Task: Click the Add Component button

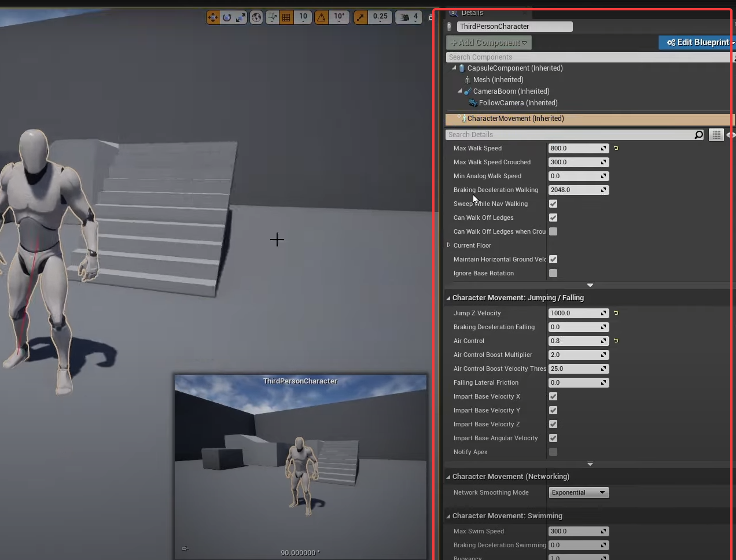Action: coord(489,42)
